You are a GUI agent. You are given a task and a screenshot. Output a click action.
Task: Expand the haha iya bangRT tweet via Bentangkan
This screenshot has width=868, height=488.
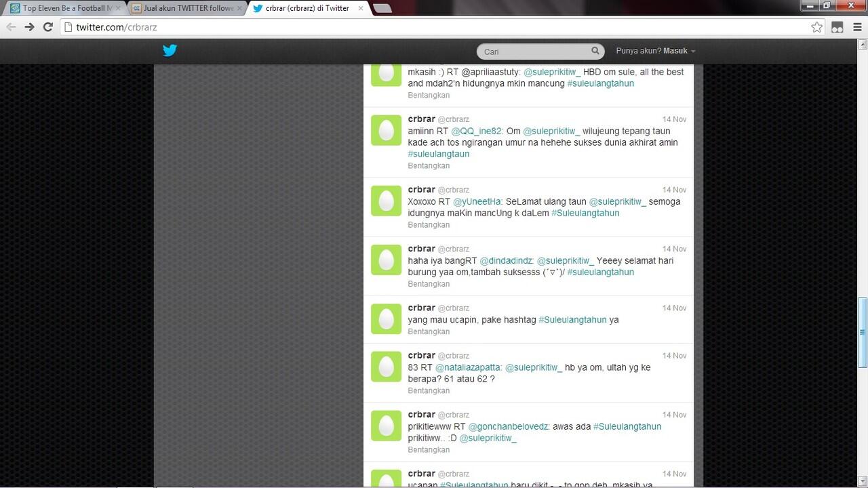tap(429, 284)
